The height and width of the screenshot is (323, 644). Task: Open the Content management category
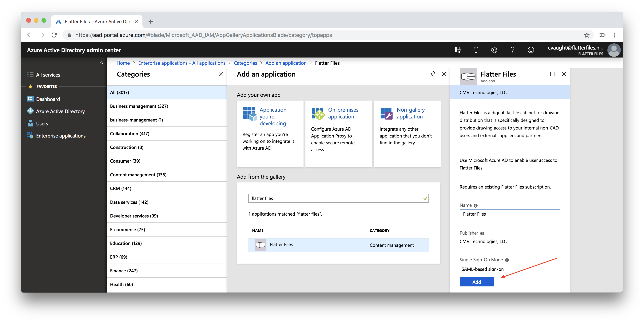(x=139, y=174)
